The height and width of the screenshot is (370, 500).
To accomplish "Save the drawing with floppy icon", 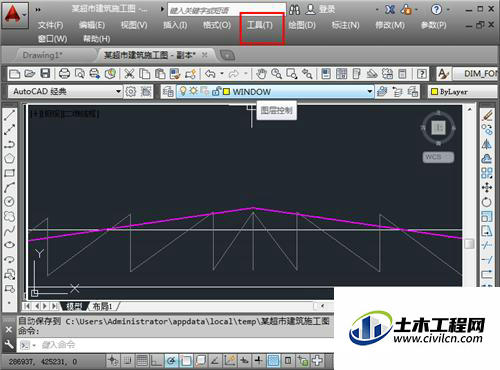I will click(45, 74).
